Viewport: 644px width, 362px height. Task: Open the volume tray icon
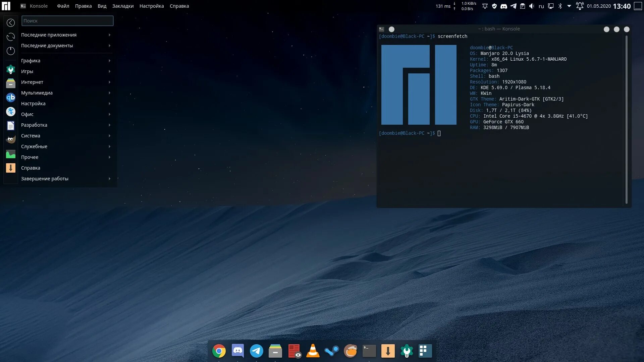[x=532, y=6]
